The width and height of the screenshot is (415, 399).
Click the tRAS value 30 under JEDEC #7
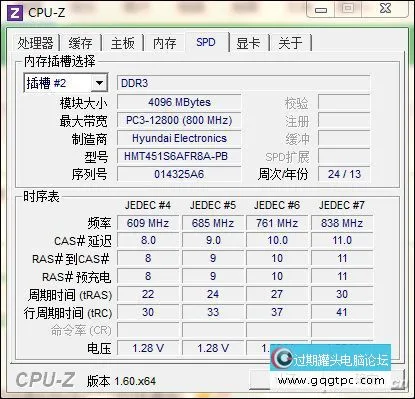click(342, 294)
